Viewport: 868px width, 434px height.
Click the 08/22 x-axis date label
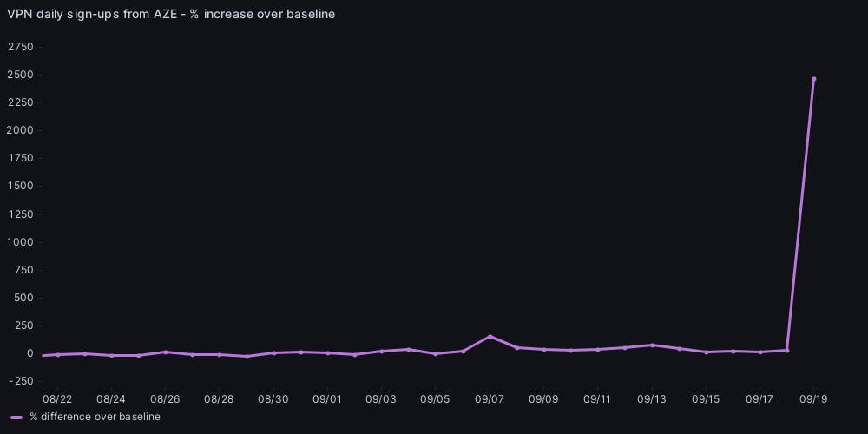(57, 399)
